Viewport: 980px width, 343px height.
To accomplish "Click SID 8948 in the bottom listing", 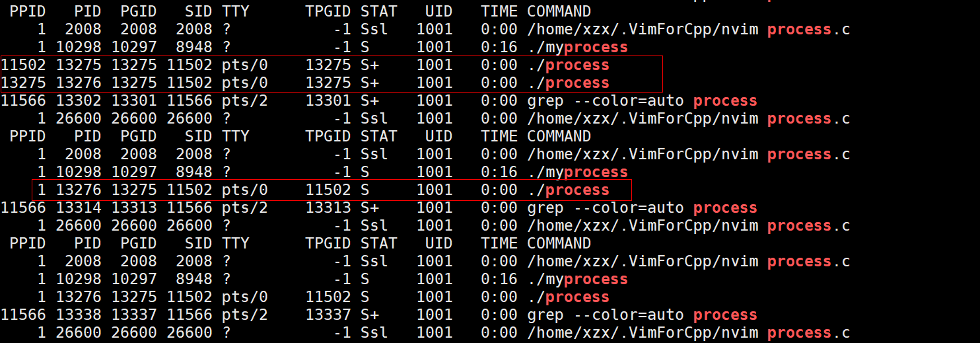I will pyautogui.click(x=194, y=279).
